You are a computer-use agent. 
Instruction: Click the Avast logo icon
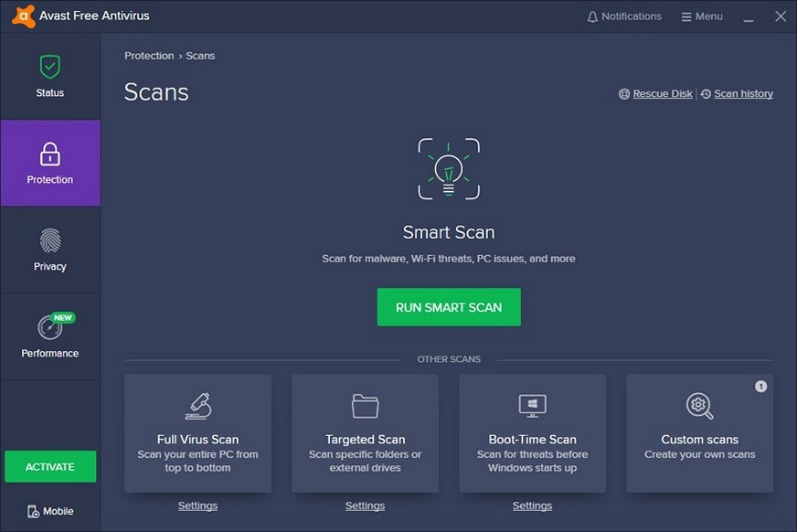[x=24, y=16]
